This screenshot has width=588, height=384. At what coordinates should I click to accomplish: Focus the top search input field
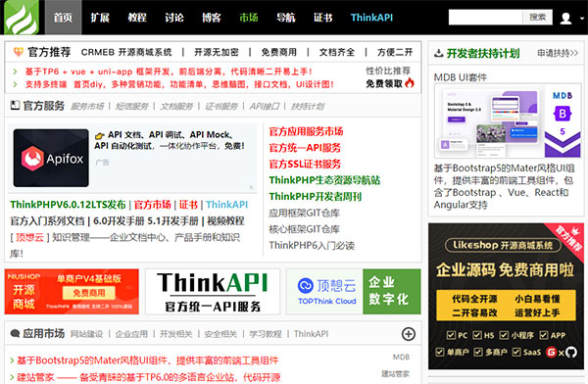click(486, 18)
